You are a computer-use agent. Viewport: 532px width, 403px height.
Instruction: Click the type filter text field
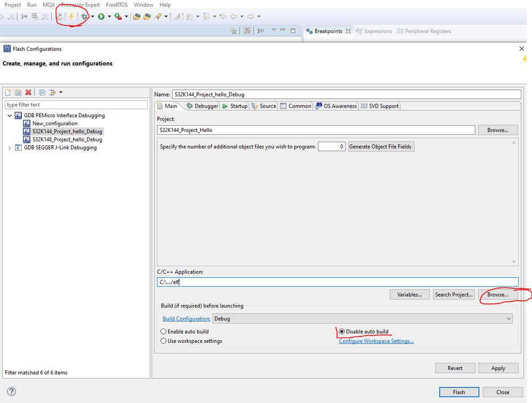click(x=76, y=104)
